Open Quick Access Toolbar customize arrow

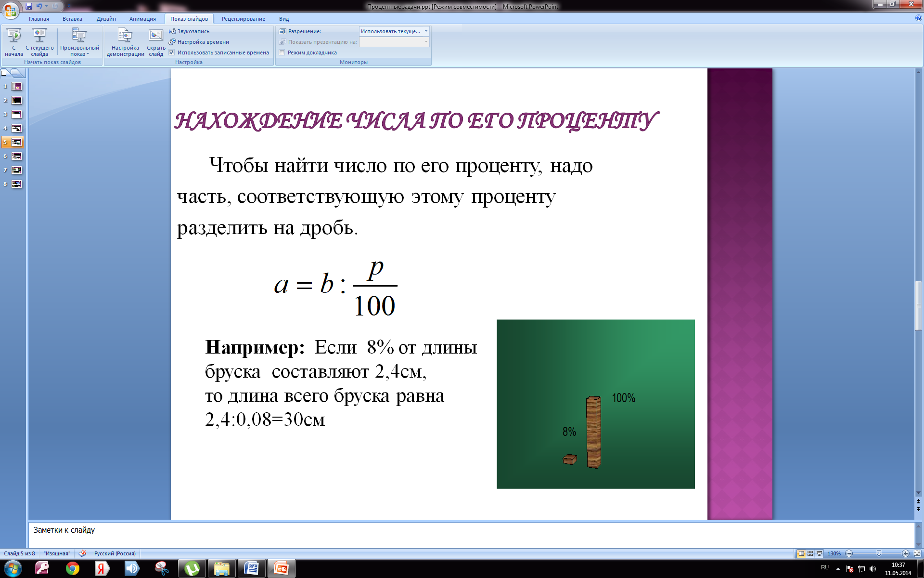click(x=69, y=6)
